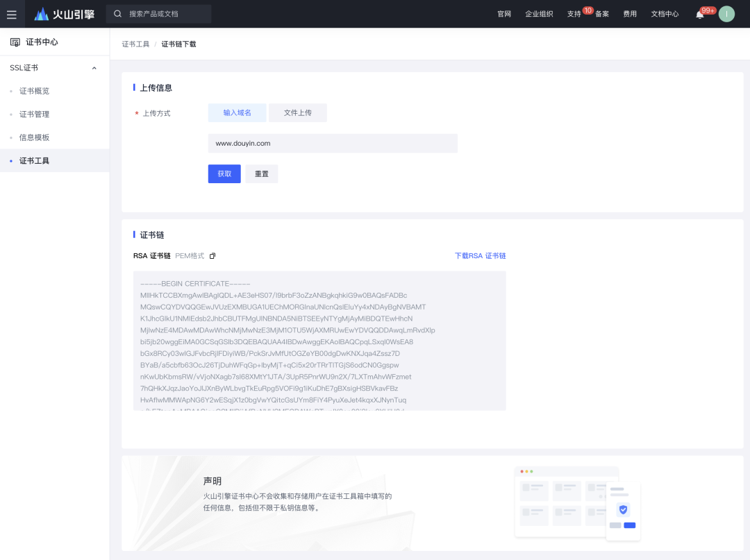The image size is (750, 560).
Task: Open the 费用 menu item
Action: (629, 13)
